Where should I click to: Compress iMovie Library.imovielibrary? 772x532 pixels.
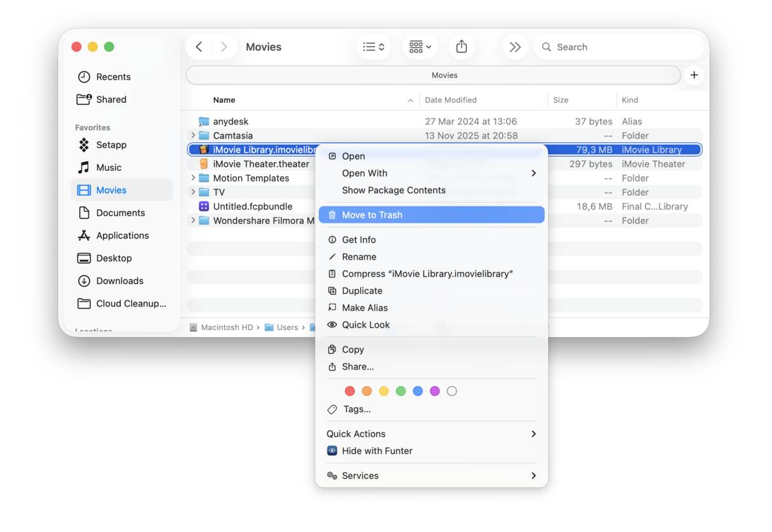(432, 274)
